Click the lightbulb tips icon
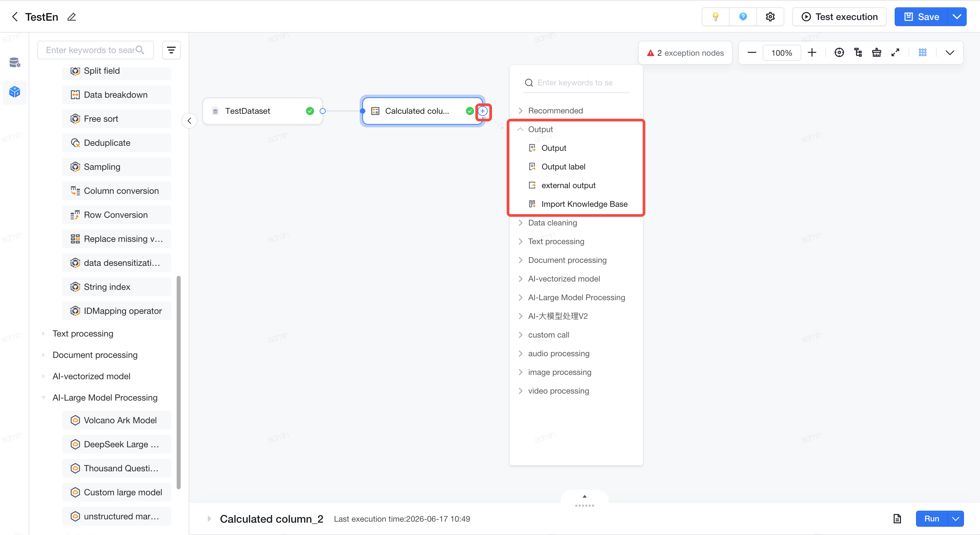 point(715,17)
